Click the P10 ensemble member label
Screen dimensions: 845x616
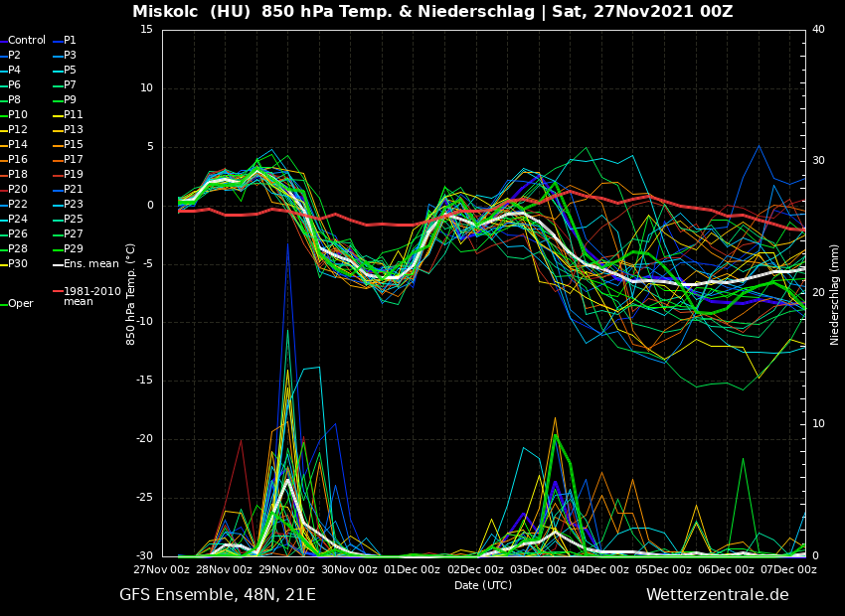coord(18,115)
